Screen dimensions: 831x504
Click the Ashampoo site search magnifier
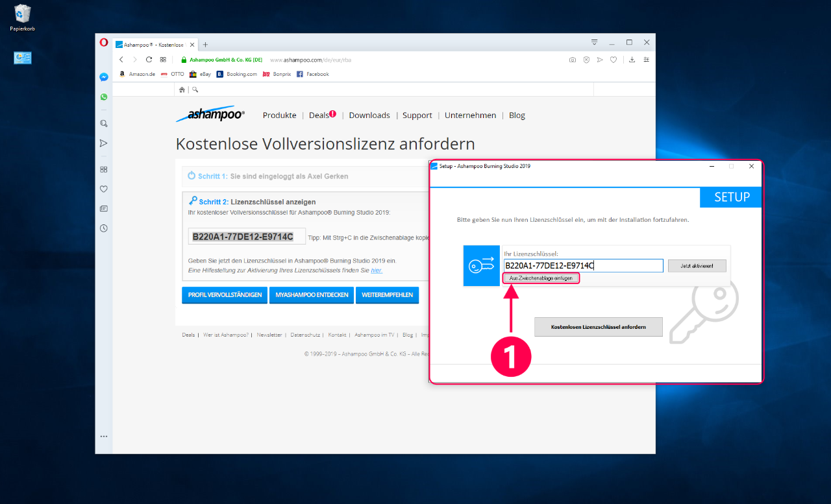pyautogui.click(x=195, y=90)
